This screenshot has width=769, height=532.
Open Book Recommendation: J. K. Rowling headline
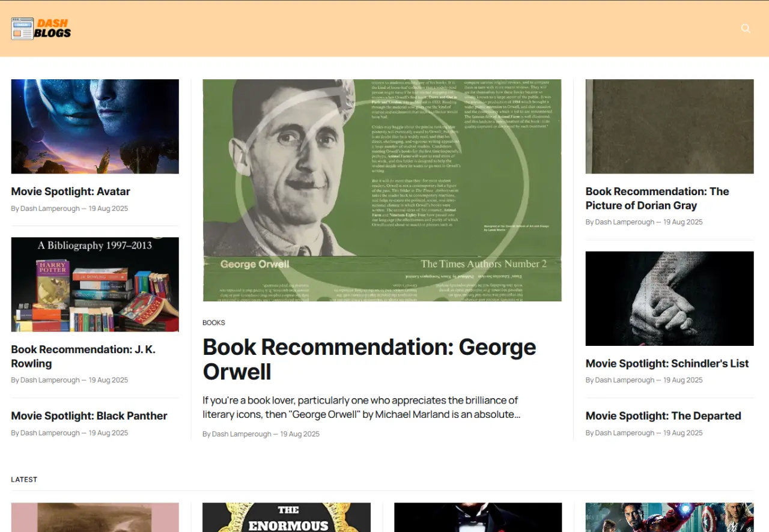point(83,357)
